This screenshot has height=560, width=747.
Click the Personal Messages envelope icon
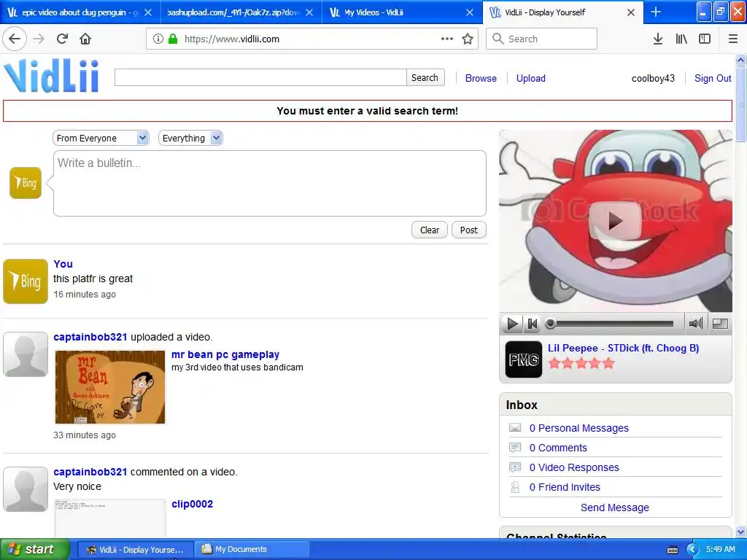pyautogui.click(x=515, y=427)
